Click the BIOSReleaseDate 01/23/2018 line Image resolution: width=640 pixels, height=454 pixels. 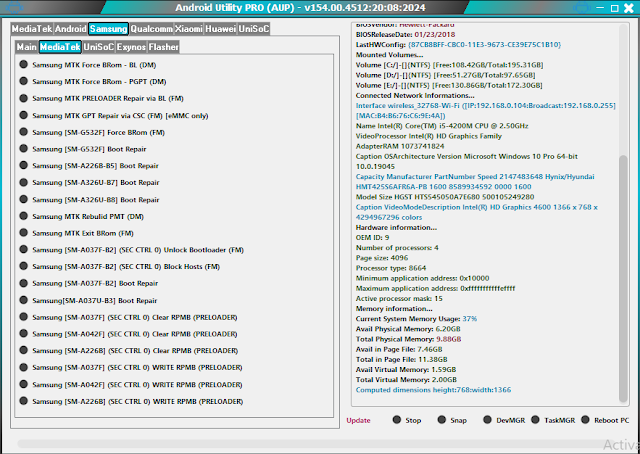(x=405, y=34)
